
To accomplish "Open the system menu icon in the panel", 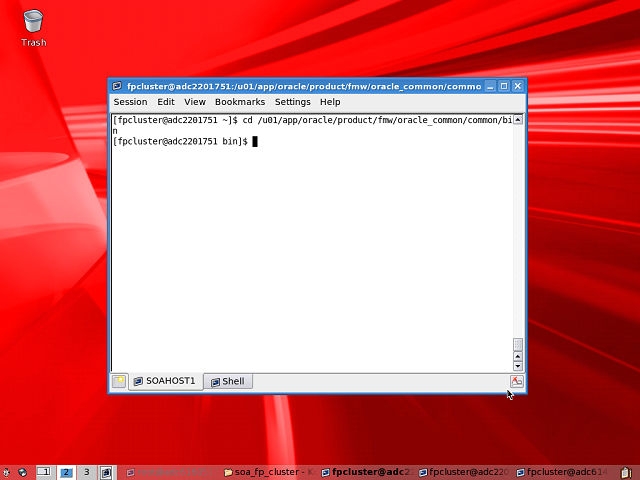I will point(6,473).
